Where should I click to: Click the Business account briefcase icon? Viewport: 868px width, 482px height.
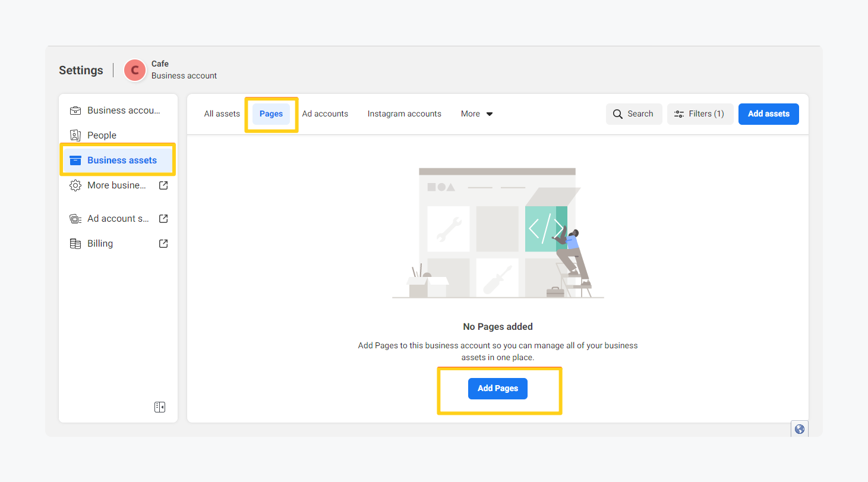pyautogui.click(x=75, y=111)
